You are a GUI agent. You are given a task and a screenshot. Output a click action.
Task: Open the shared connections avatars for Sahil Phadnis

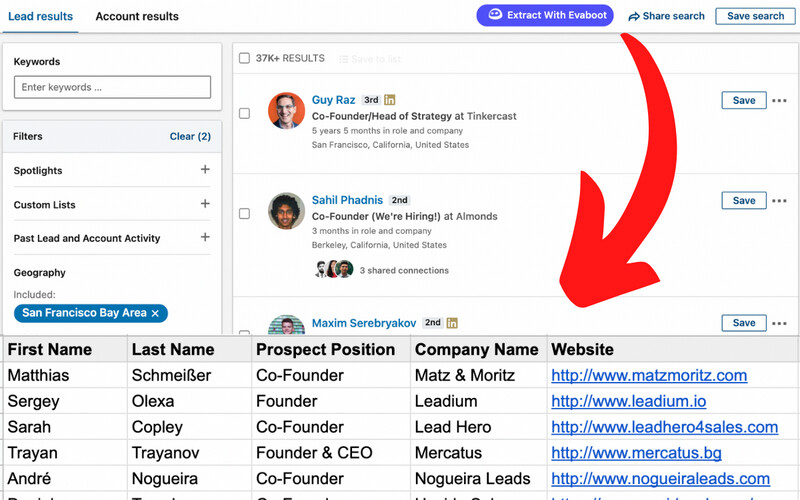click(334, 269)
